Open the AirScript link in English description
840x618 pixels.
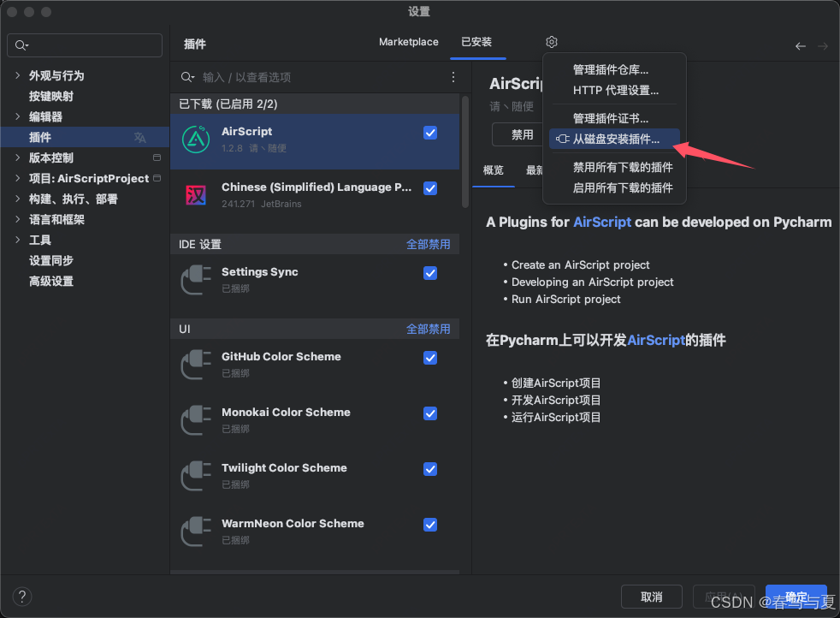[x=602, y=222]
